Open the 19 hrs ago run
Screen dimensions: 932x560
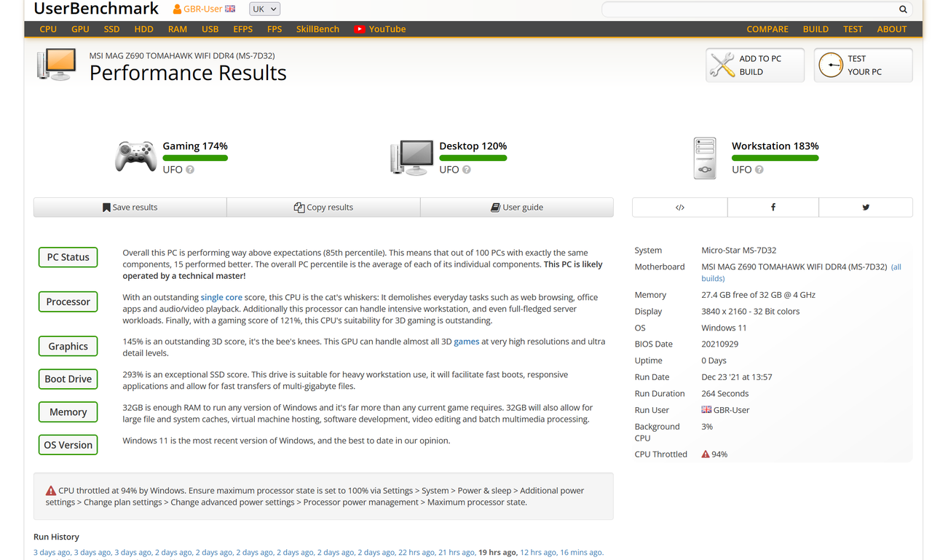point(498,553)
